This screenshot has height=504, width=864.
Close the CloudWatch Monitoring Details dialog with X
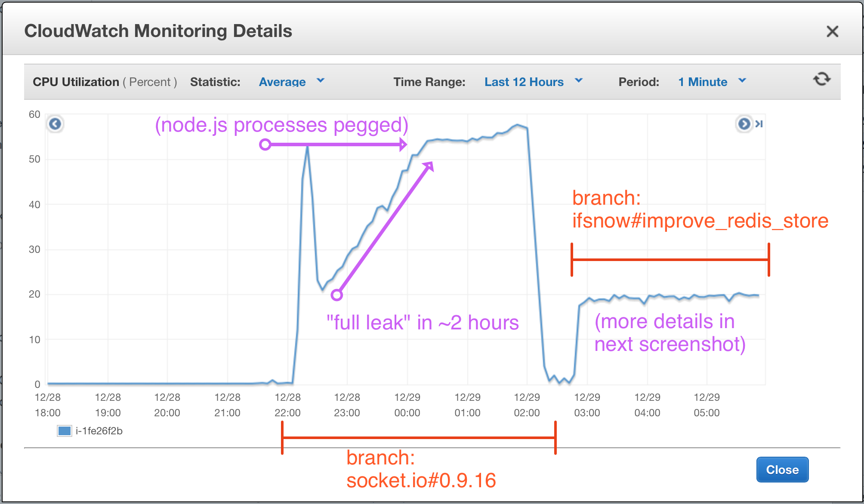pyautogui.click(x=832, y=31)
